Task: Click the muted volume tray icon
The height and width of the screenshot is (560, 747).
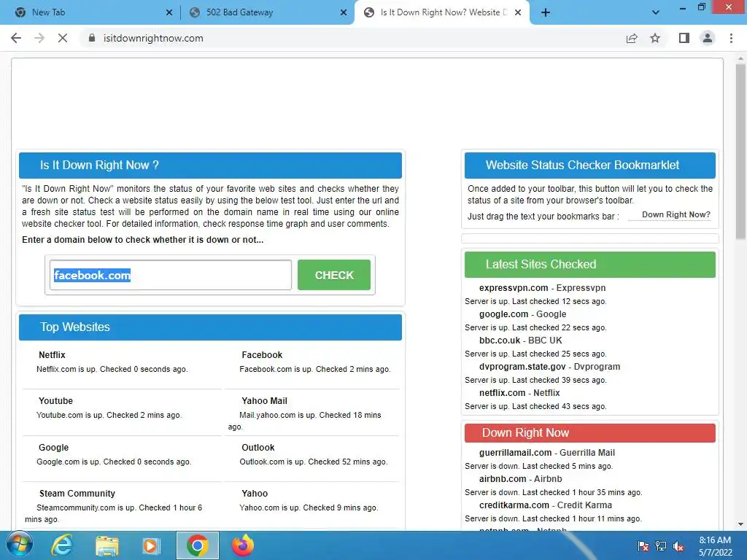Action: (678, 546)
